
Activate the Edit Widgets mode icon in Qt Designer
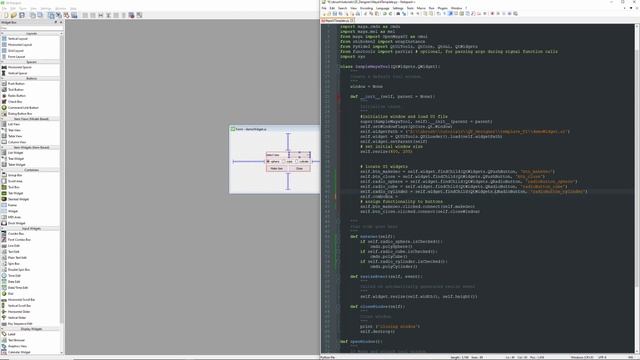point(51,15)
